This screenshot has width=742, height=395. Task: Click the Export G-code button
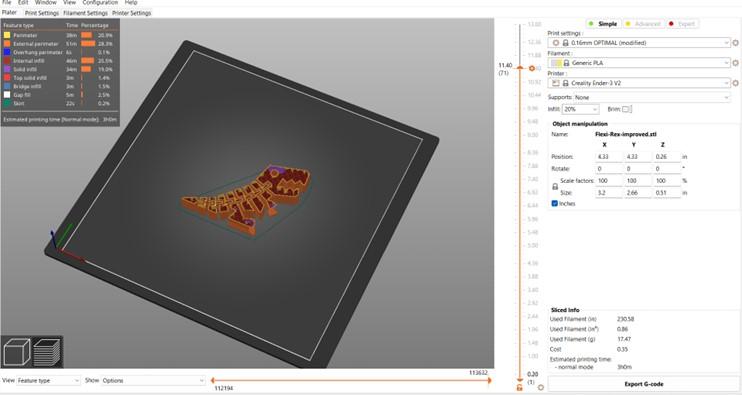(644, 384)
